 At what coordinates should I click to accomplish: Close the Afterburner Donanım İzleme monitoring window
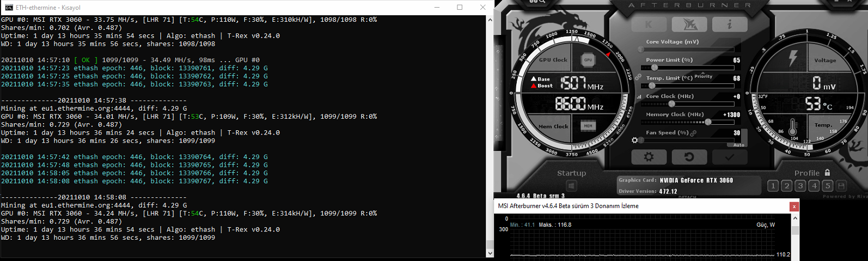(x=794, y=207)
